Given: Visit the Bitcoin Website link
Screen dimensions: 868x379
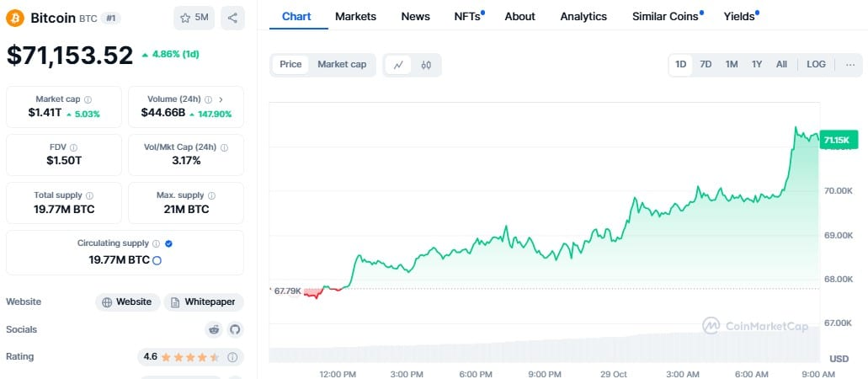Looking at the screenshot, I should (x=127, y=302).
